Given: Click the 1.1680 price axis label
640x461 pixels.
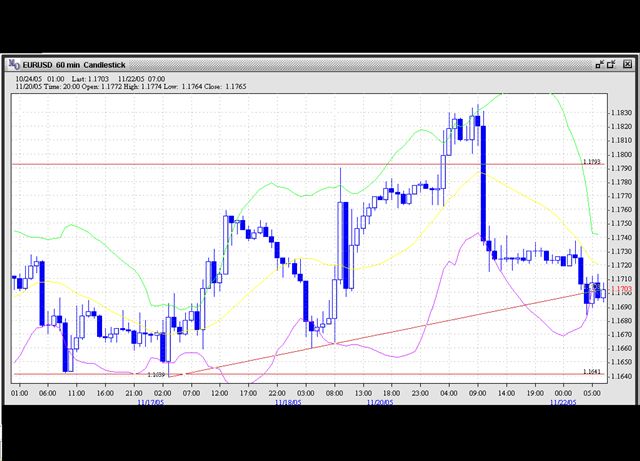Looking at the screenshot, I should [x=620, y=321].
